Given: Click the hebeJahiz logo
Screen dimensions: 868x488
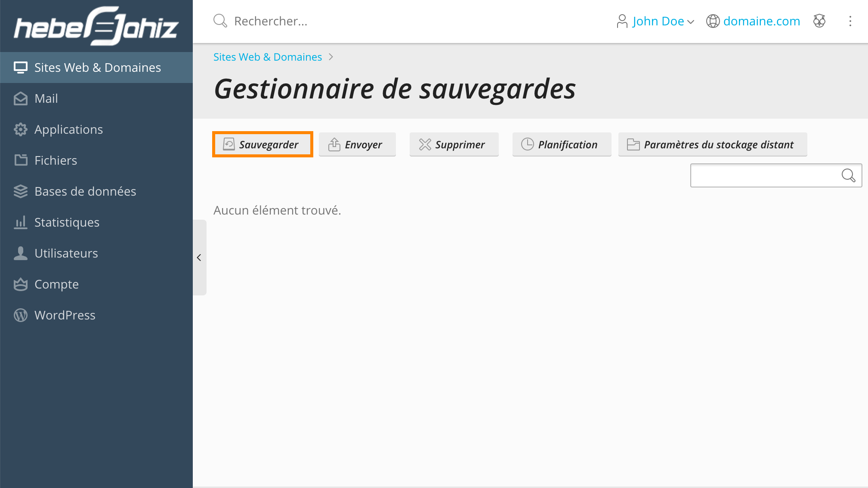Looking at the screenshot, I should (96, 26).
